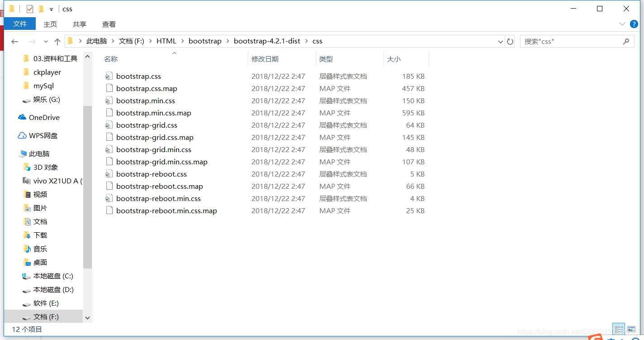Open the 共享 ribbon tab
The width and height of the screenshot is (644, 340).
(80, 24)
